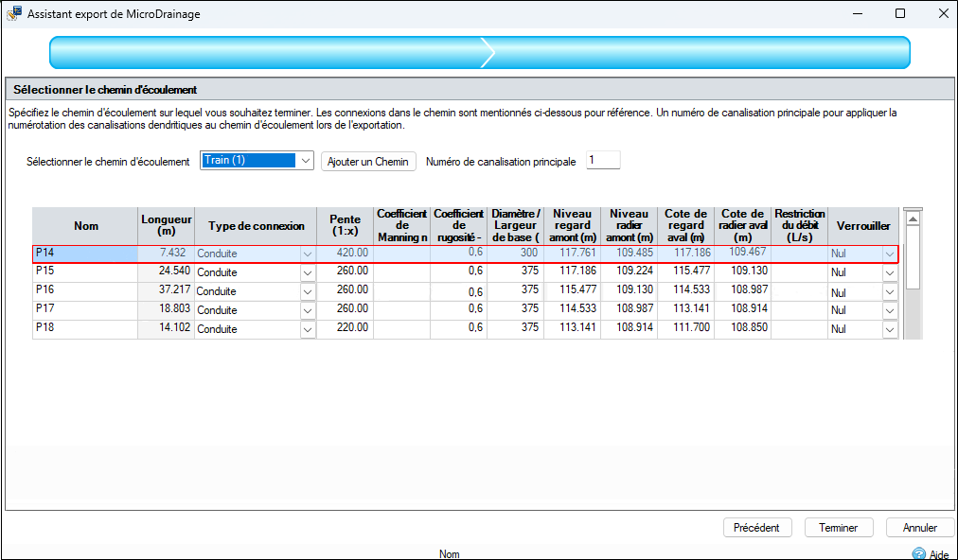The width and height of the screenshot is (958, 560).
Task: Click length value 18.803 in row P17
Action: [167, 310]
